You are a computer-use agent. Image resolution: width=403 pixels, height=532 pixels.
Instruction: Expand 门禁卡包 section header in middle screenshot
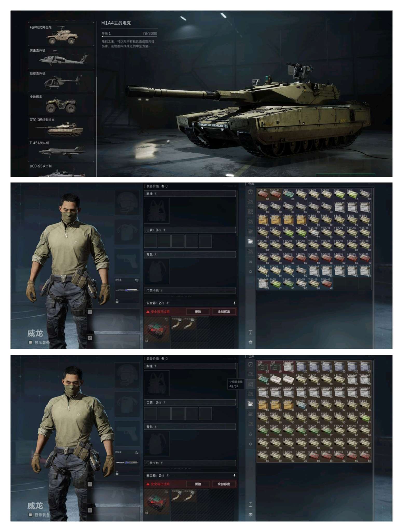pos(190,290)
